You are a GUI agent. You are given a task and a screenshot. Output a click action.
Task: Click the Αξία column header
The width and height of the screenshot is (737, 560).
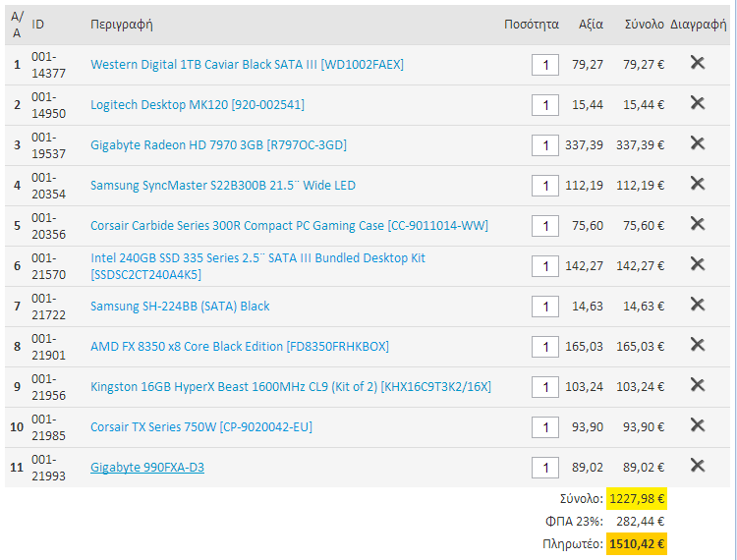pyautogui.click(x=591, y=25)
